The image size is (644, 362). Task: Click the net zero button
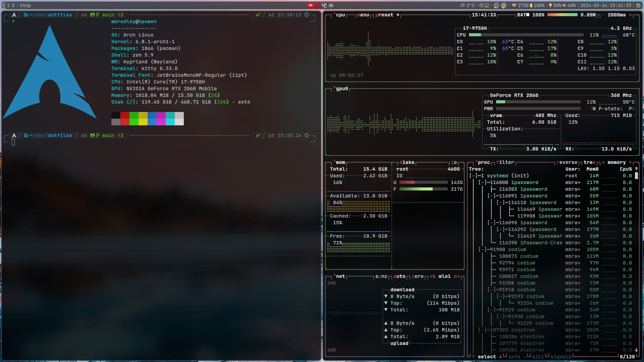[x=417, y=277]
